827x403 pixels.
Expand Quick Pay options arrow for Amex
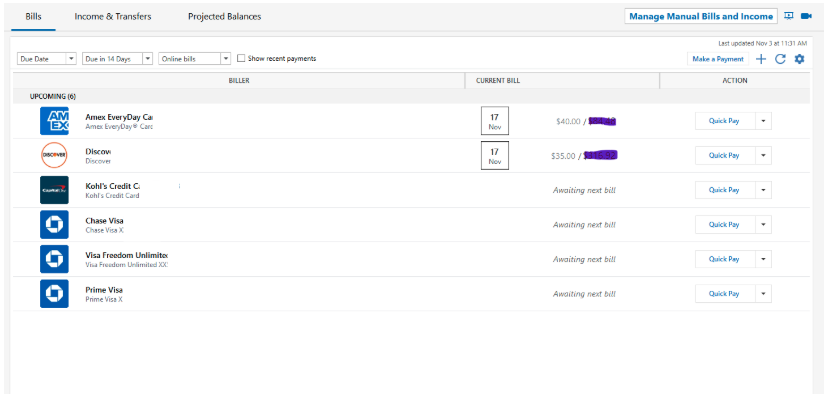(763, 121)
